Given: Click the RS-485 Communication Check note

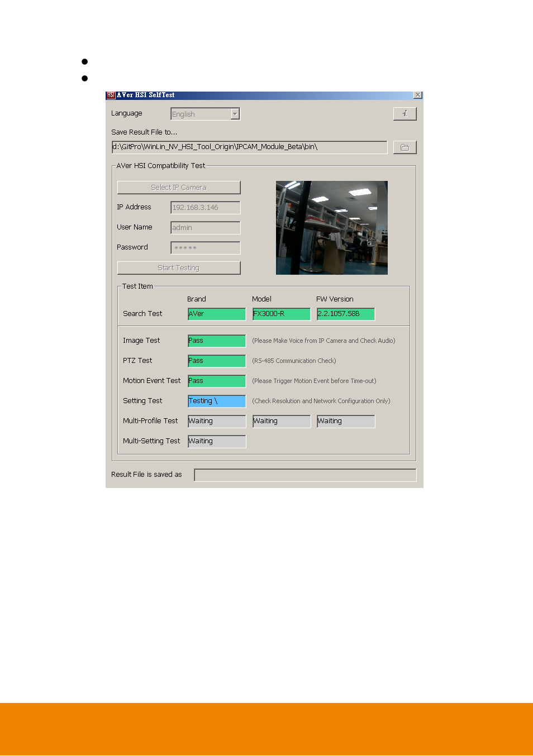Looking at the screenshot, I should 294,361.
